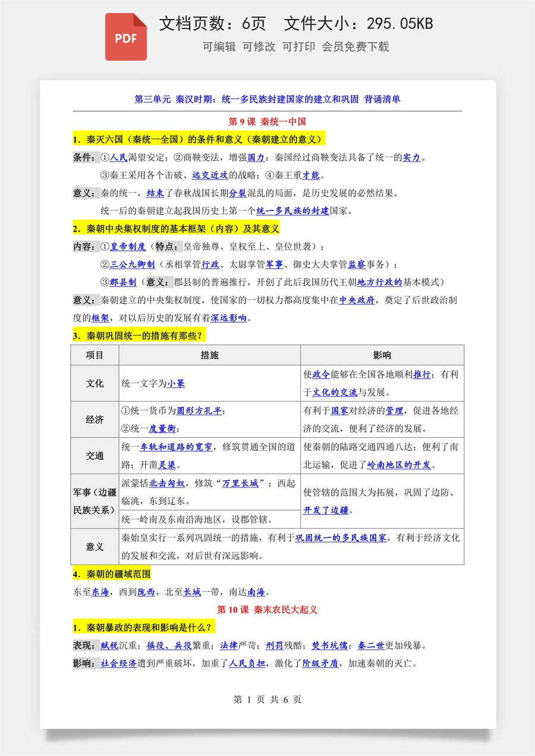Click the underlined phrase '岭南地区的开发'
Image resolution: width=535 pixels, height=756 pixels.
[x=399, y=465]
